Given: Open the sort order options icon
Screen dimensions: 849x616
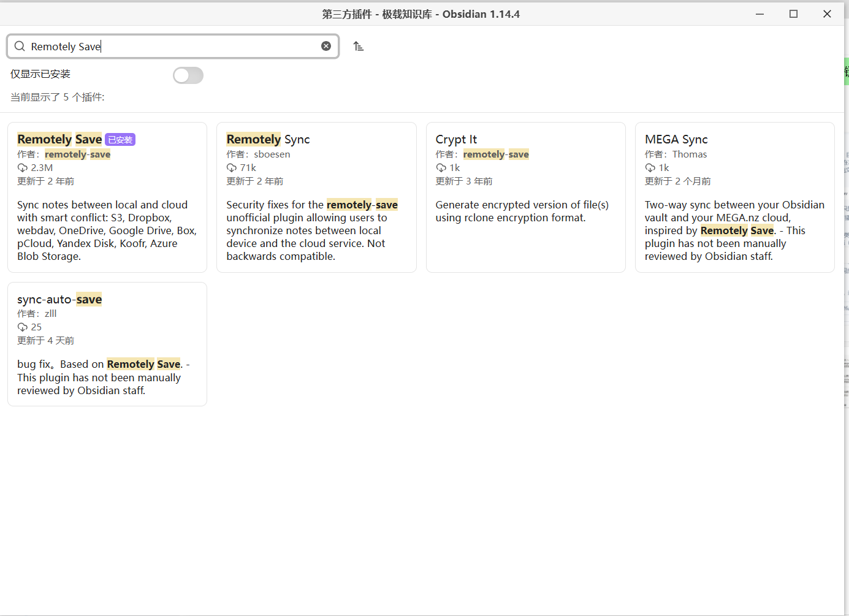Looking at the screenshot, I should click(x=359, y=46).
